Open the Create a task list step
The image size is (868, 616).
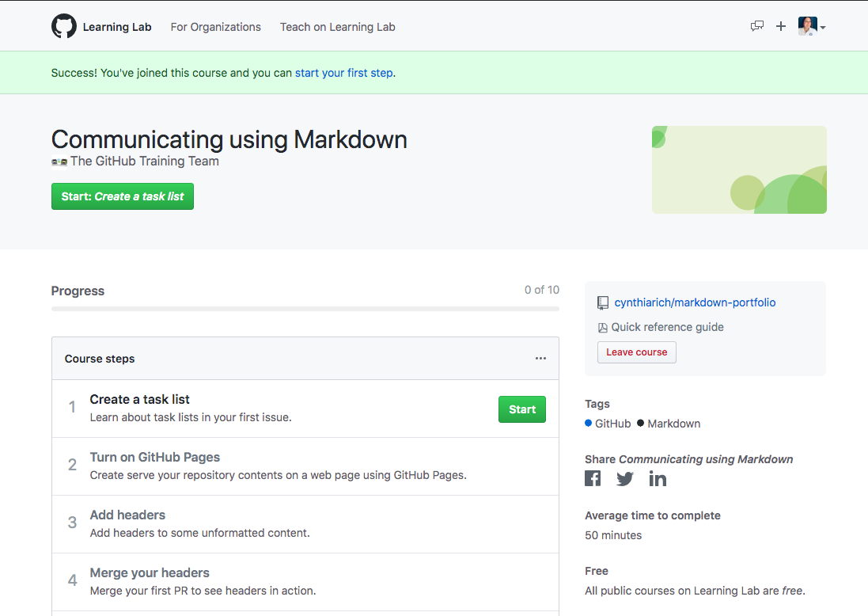(x=139, y=399)
